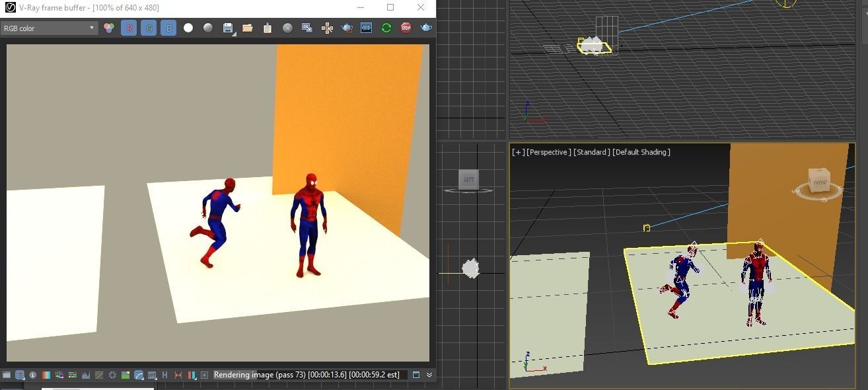Open render history H icon

(x=165, y=375)
